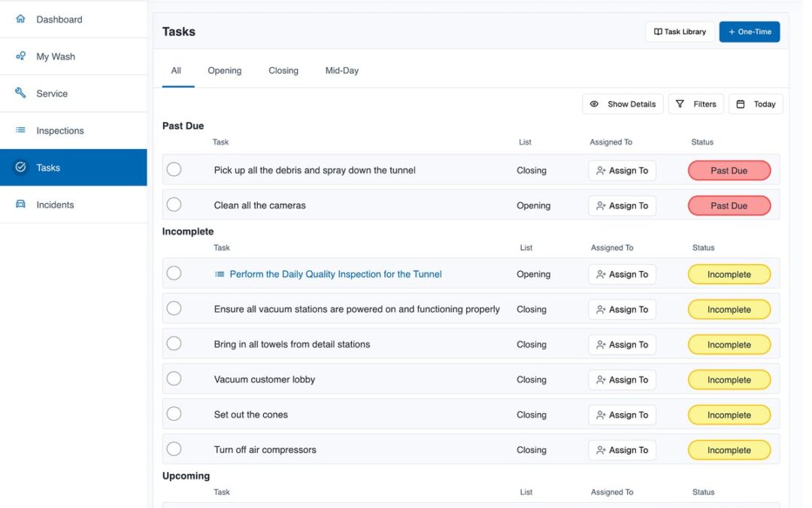Click the Service wrench icon
The image size is (812, 508).
[x=20, y=93]
